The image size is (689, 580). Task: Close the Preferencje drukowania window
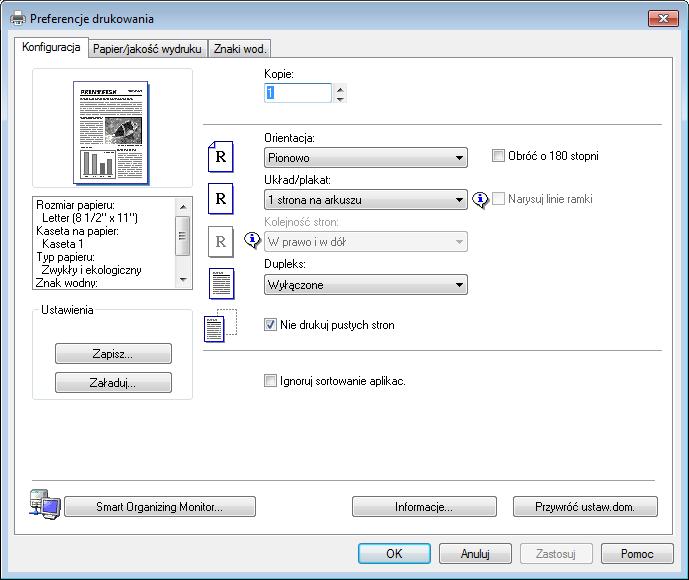(x=663, y=18)
